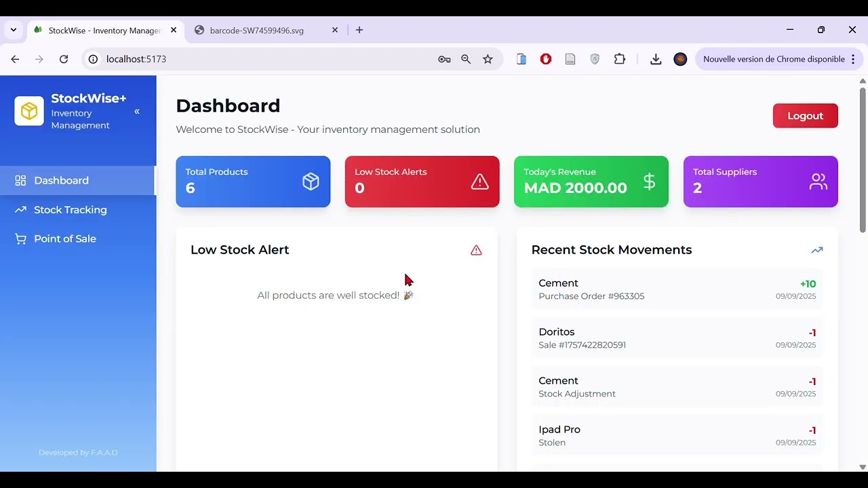The height and width of the screenshot is (488, 868).
Task: Click the Recent Stock Movements trend icon
Action: coord(817,250)
